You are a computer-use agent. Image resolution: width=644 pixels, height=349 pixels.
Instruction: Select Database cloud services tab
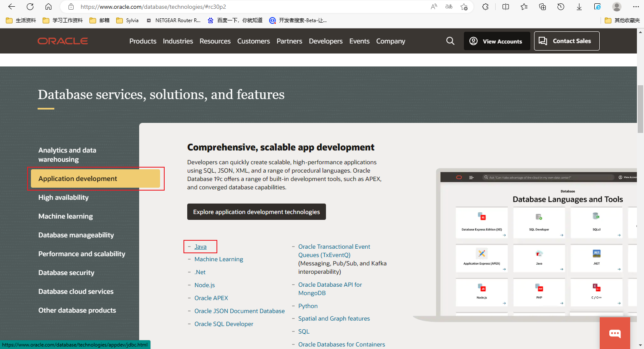[76, 291]
